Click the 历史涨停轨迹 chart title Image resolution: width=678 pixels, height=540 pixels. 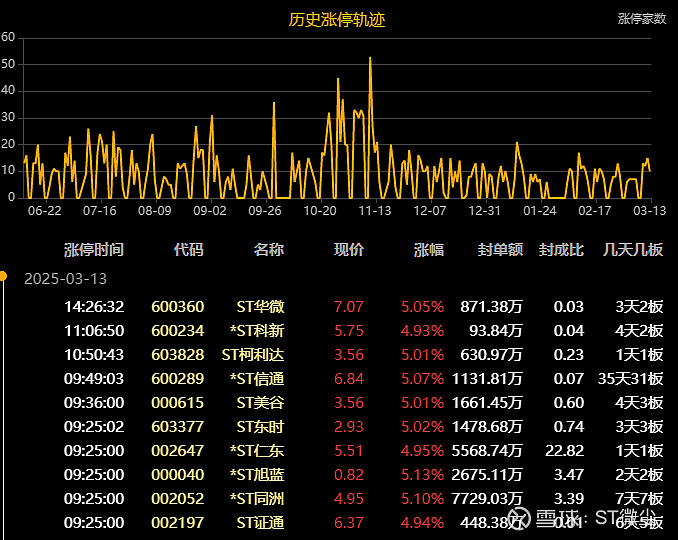(337, 19)
